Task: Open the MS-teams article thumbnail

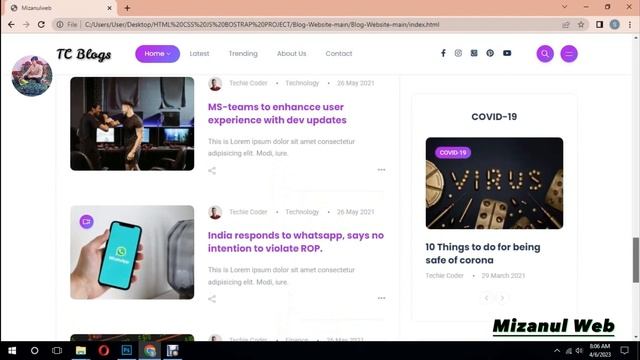Action: point(132,124)
